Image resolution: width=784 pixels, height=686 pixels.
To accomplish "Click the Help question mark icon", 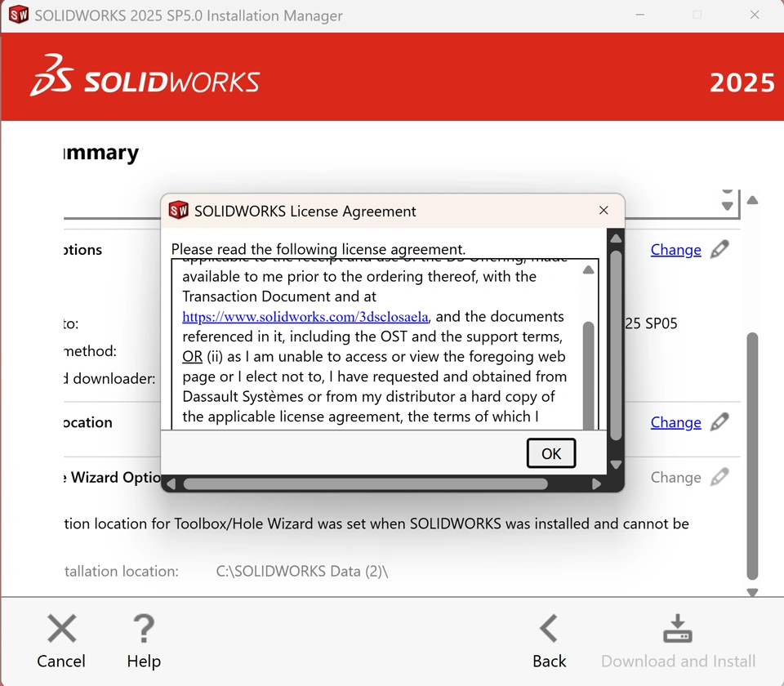I will 144,629.
